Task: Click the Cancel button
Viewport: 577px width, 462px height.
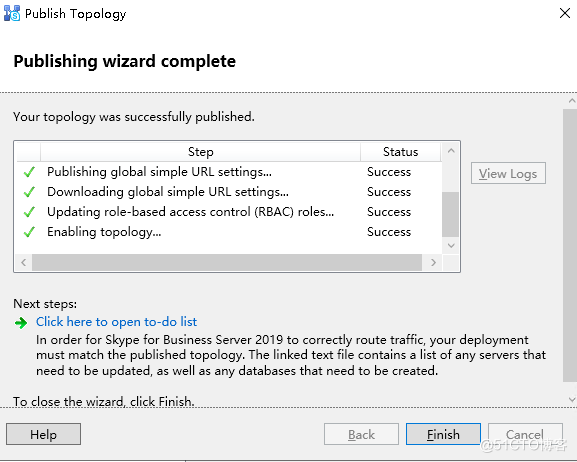Action: click(525, 434)
